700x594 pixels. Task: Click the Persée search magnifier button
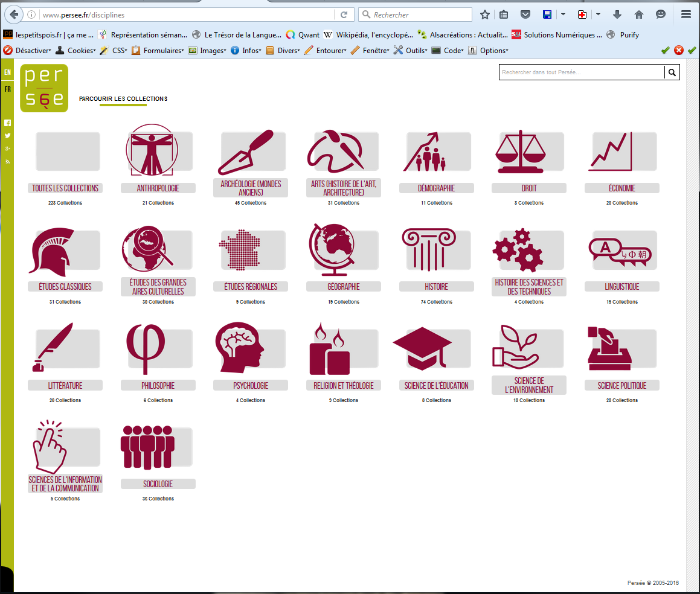click(x=672, y=72)
